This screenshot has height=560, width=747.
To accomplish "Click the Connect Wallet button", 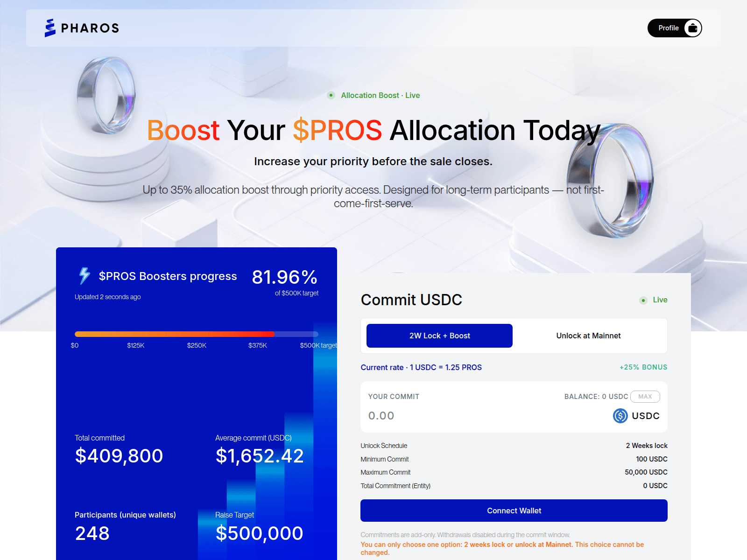I will [514, 511].
